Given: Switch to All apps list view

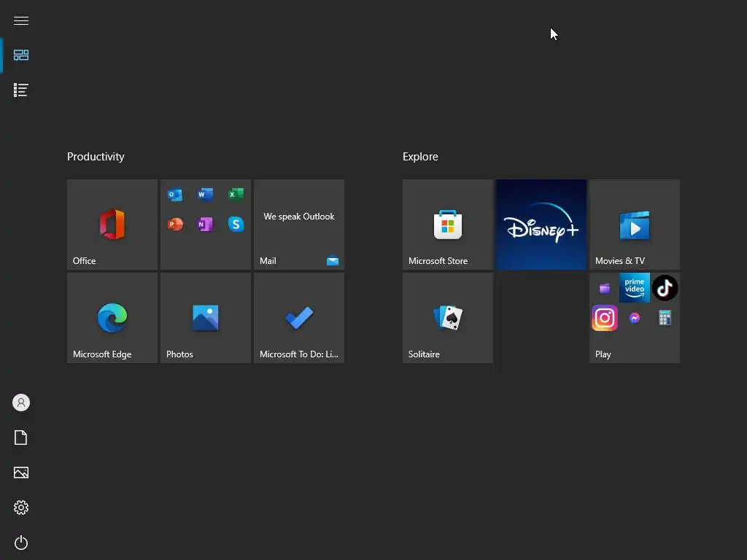Looking at the screenshot, I should pos(21,90).
